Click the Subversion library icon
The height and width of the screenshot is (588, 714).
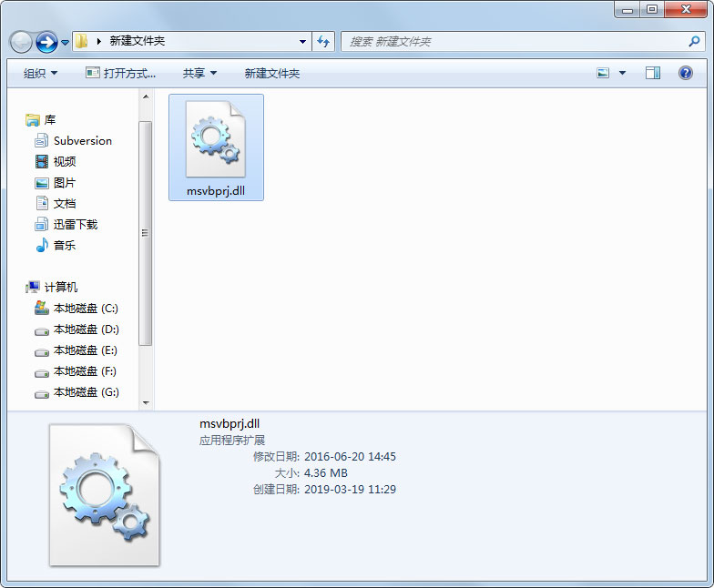[42, 140]
